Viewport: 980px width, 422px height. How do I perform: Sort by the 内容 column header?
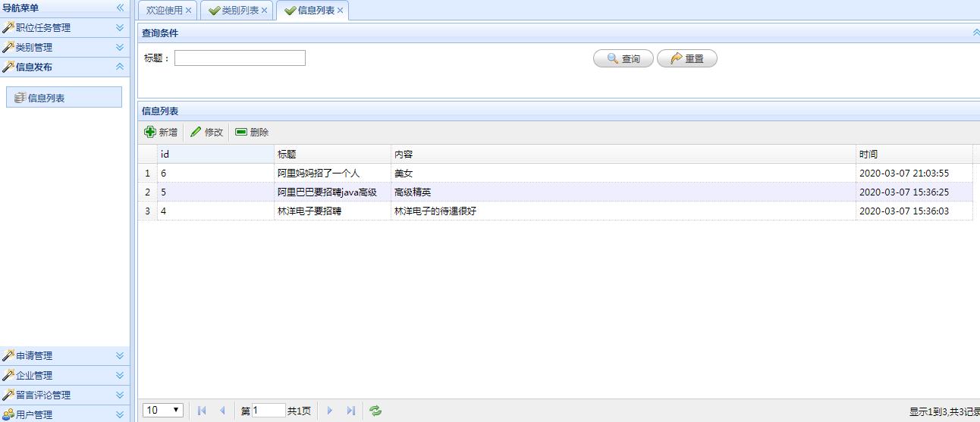pos(623,154)
